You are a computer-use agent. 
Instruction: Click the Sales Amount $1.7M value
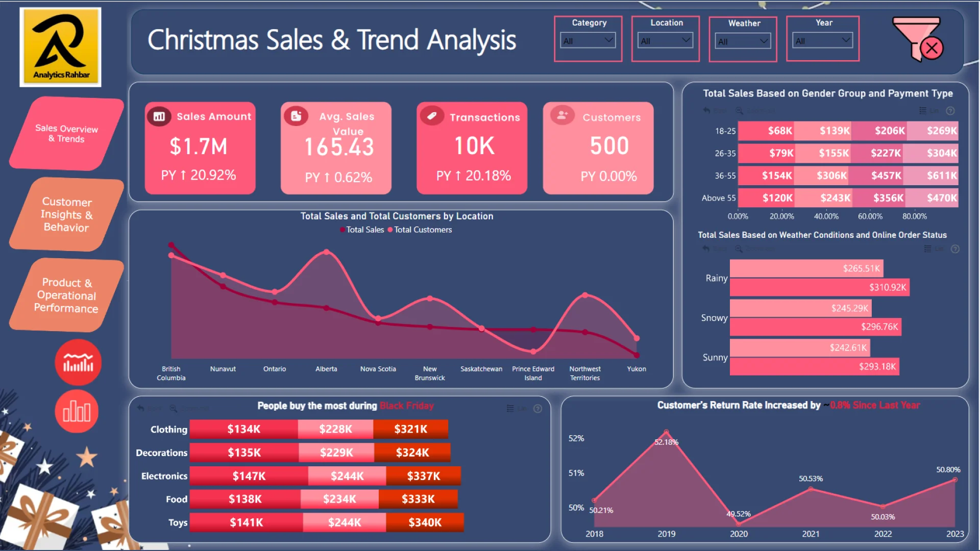point(199,147)
